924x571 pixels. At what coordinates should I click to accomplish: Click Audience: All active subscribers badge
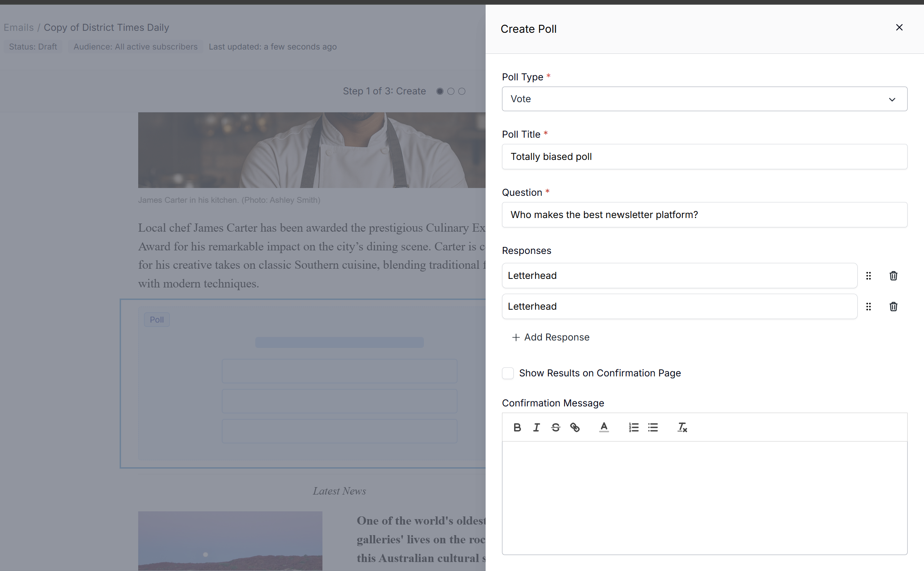(135, 47)
